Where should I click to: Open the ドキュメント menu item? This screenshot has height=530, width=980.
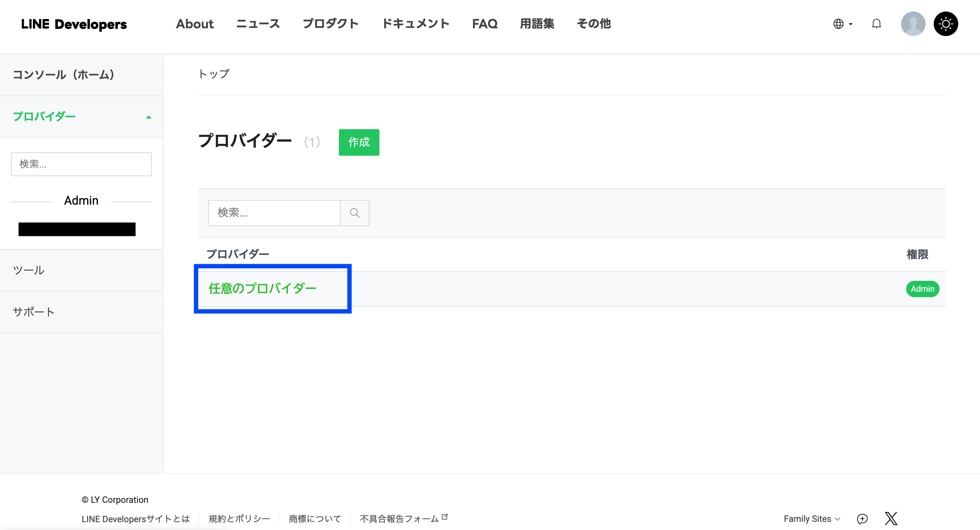(x=415, y=24)
